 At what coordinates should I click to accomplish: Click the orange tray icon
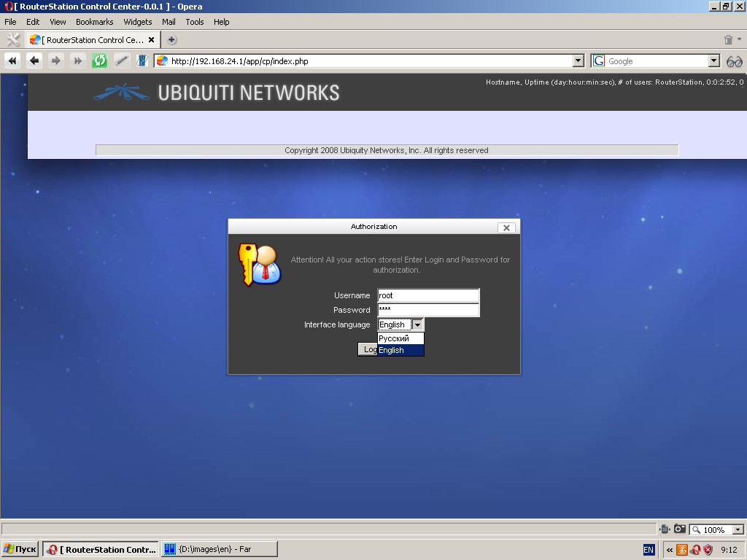[x=682, y=550]
